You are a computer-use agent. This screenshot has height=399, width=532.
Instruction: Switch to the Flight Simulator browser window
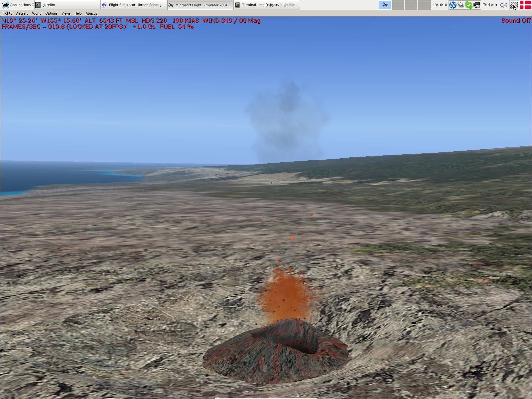(x=134, y=5)
